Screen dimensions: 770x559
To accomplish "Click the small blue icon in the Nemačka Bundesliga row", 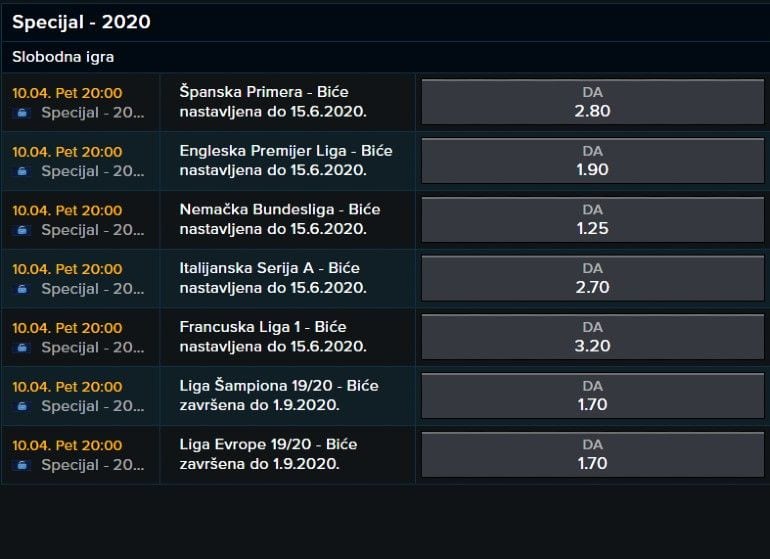I will pos(22,230).
